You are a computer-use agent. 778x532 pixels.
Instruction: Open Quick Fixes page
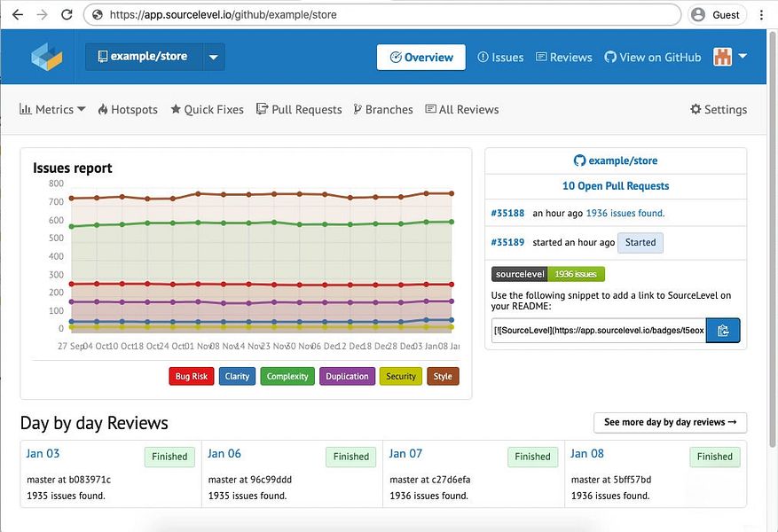click(207, 109)
